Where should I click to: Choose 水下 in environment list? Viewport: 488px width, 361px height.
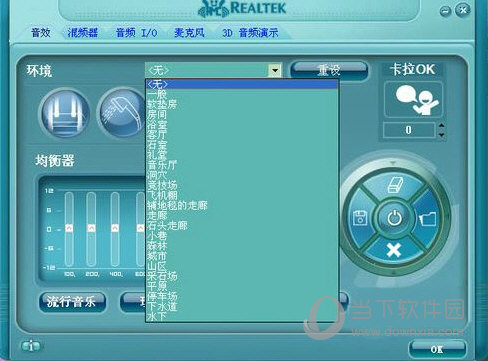pos(242,316)
